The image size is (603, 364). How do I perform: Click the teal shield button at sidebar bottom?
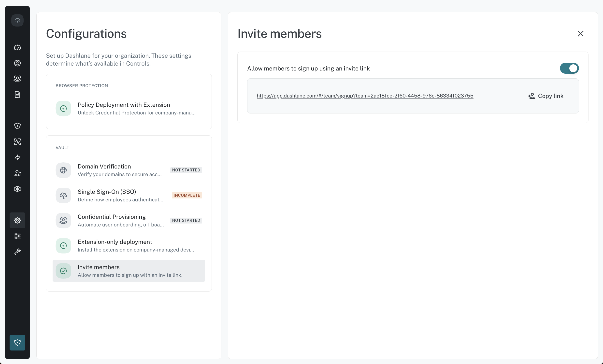[x=17, y=343]
